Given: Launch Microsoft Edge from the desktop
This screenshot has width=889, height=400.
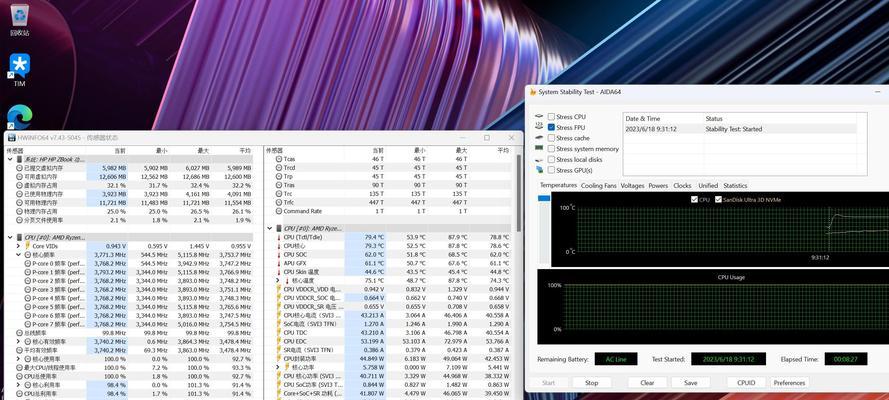Looking at the screenshot, I should coord(19,117).
